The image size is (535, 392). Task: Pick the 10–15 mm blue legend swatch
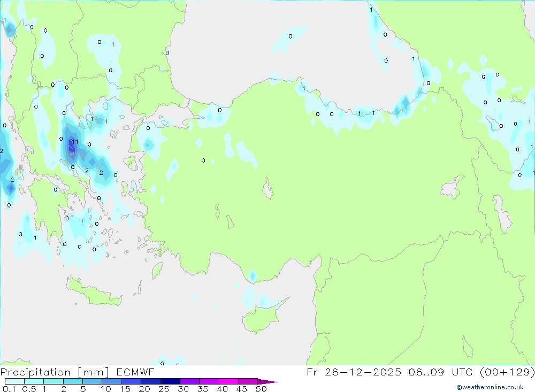click(x=112, y=381)
